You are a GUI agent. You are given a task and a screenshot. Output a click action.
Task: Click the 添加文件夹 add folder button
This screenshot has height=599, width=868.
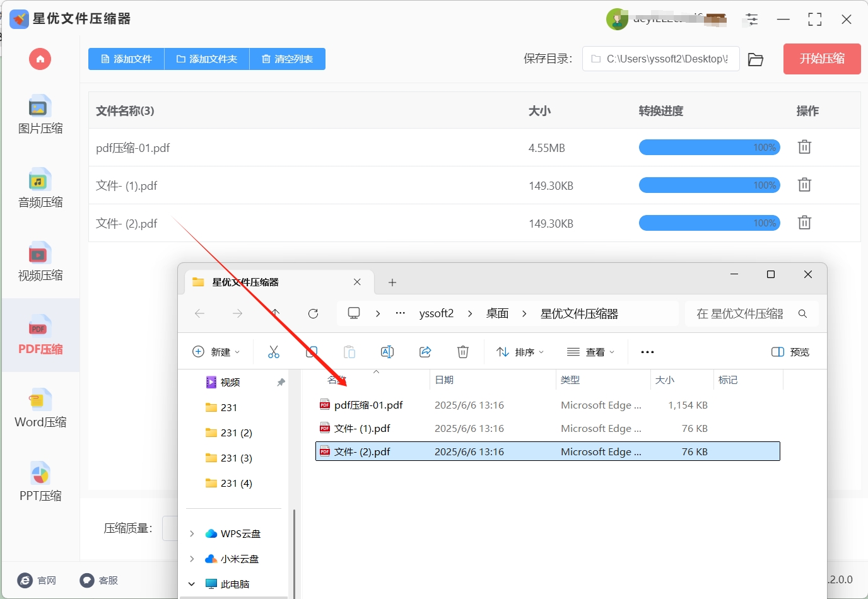pyautogui.click(x=207, y=59)
